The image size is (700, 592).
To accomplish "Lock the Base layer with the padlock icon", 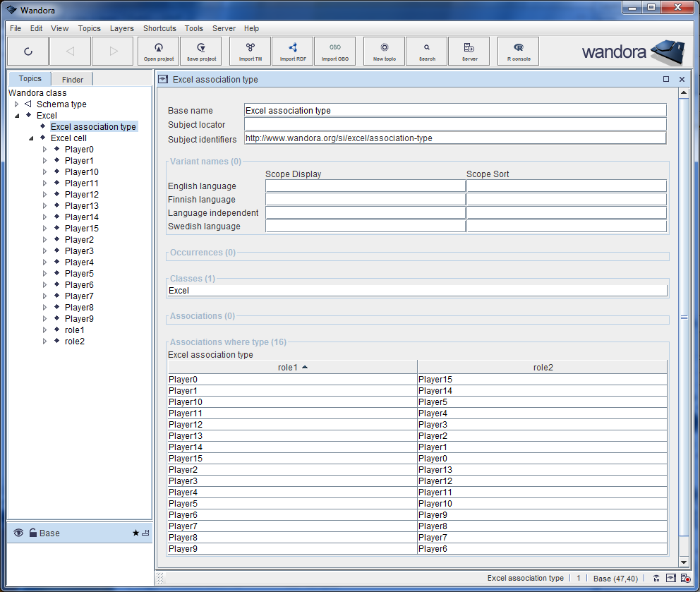I will pos(33,533).
